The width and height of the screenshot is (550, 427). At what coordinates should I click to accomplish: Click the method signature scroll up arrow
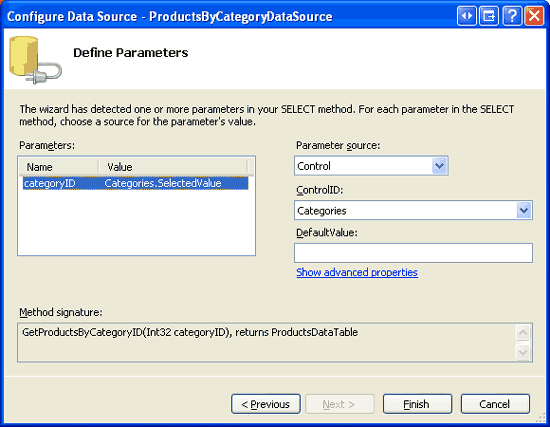523,332
